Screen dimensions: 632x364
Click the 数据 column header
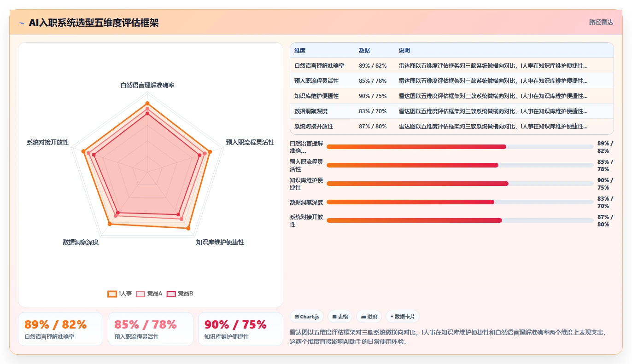(x=364, y=51)
